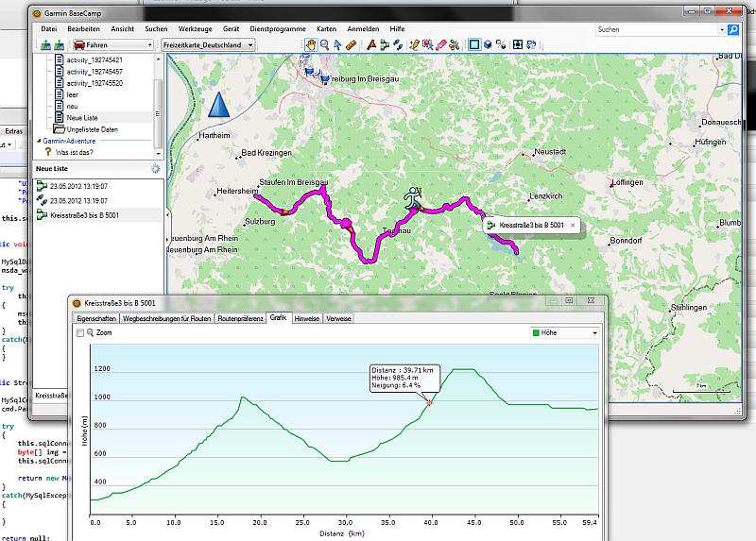Switch to the Eigenschaften tab
This screenshot has width=756, height=541.
click(x=96, y=318)
